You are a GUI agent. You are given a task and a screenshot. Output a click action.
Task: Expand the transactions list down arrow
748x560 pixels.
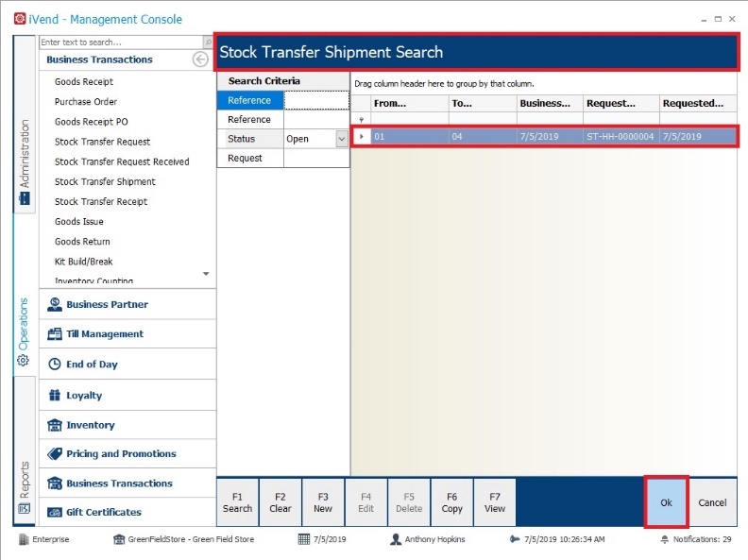(x=206, y=274)
